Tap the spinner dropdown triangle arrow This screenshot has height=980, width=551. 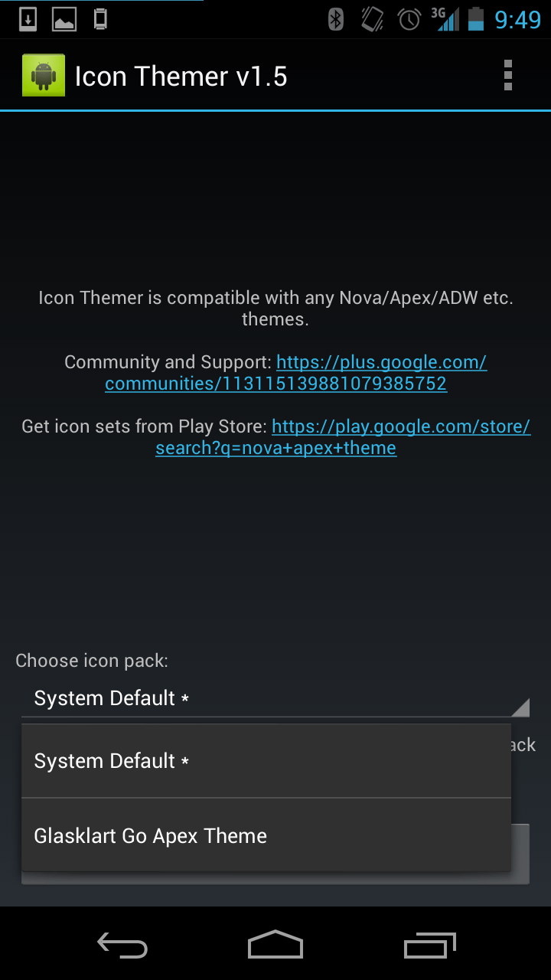(x=520, y=707)
